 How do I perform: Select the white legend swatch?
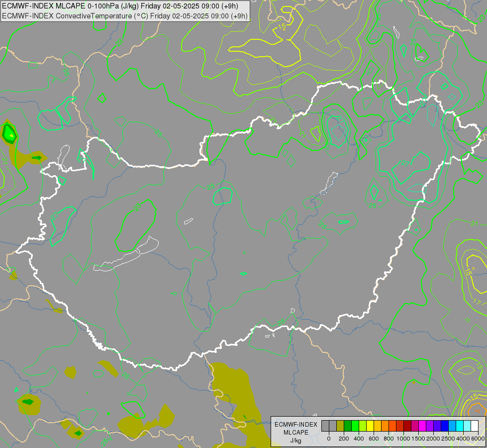point(475,426)
